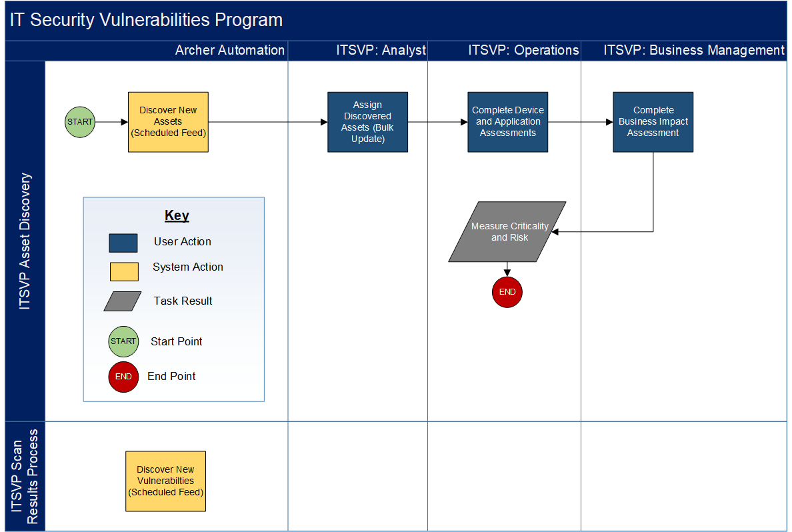Click the End Point legend label

point(172,377)
